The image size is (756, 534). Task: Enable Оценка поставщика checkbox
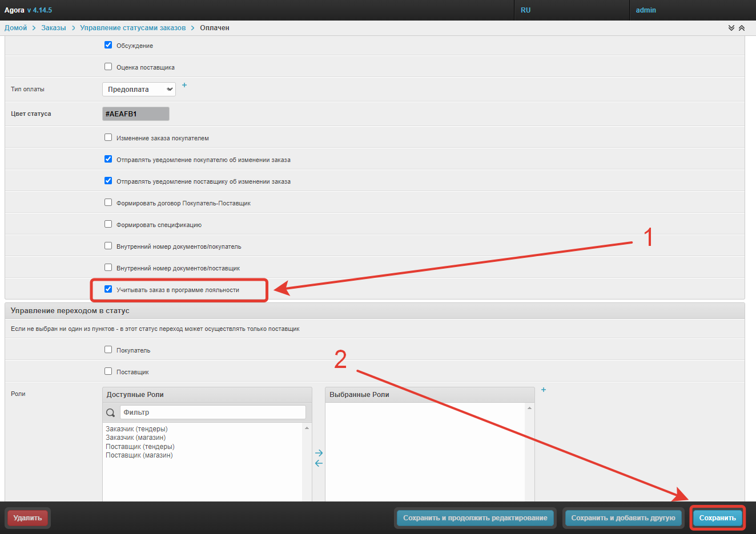108,67
